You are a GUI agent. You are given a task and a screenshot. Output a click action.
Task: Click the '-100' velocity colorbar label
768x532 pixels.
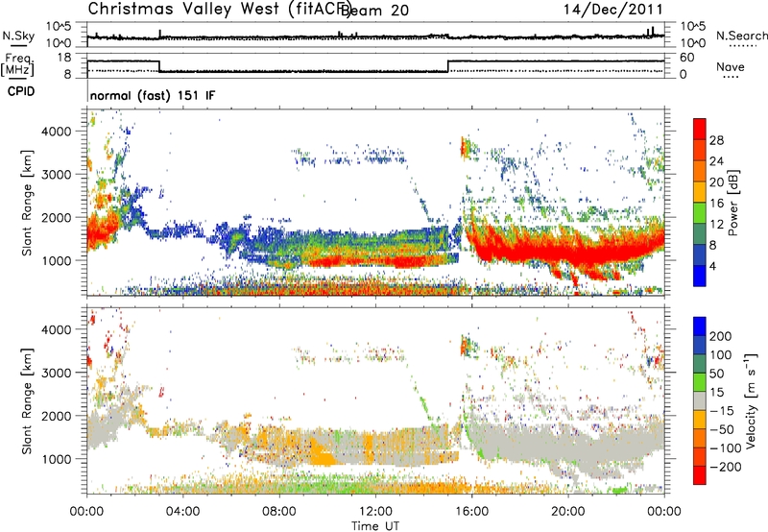coord(725,448)
